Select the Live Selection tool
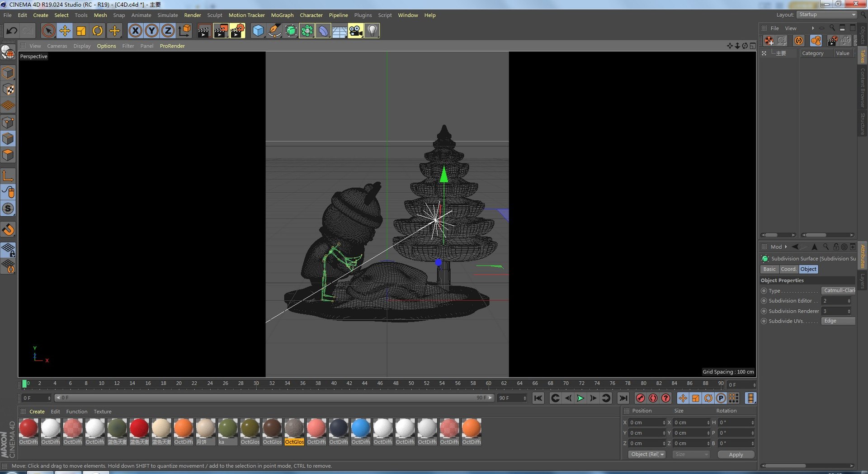This screenshot has height=474, width=868. tap(48, 31)
